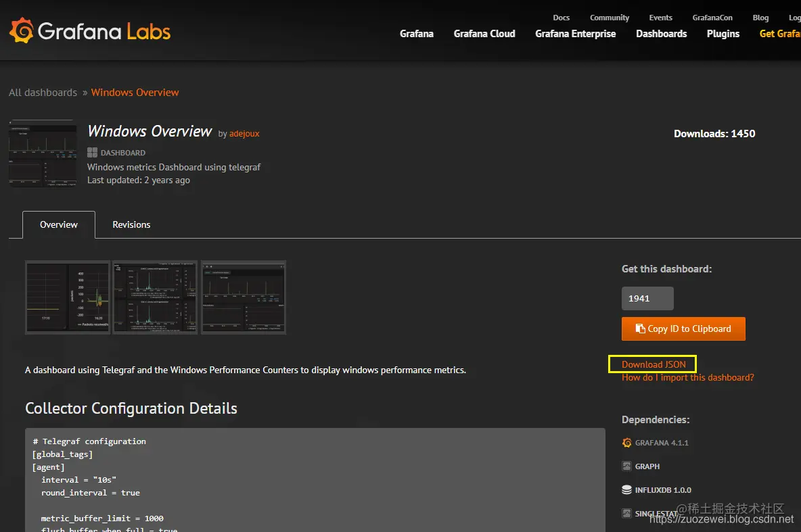The width and height of the screenshot is (801, 532).
Task: Open the Plugins nav item
Action: coord(723,34)
